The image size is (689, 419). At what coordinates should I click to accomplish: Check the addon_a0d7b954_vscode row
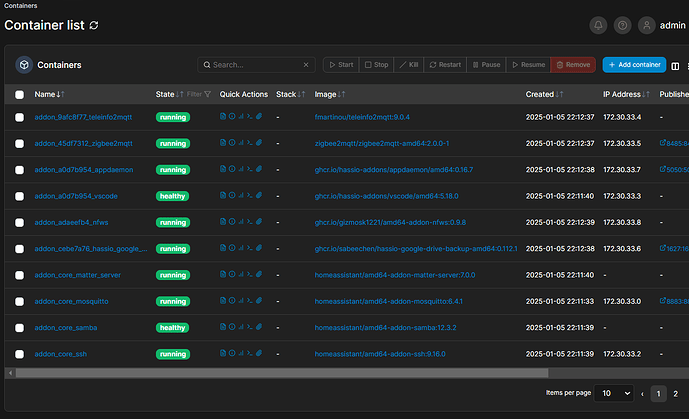19,196
